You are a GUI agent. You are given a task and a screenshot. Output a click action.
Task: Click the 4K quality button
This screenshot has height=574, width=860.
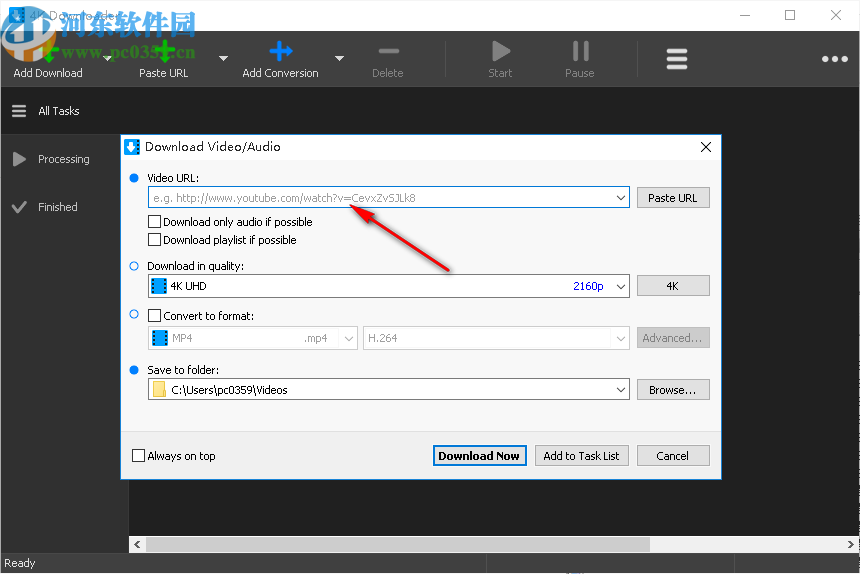(673, 286)
